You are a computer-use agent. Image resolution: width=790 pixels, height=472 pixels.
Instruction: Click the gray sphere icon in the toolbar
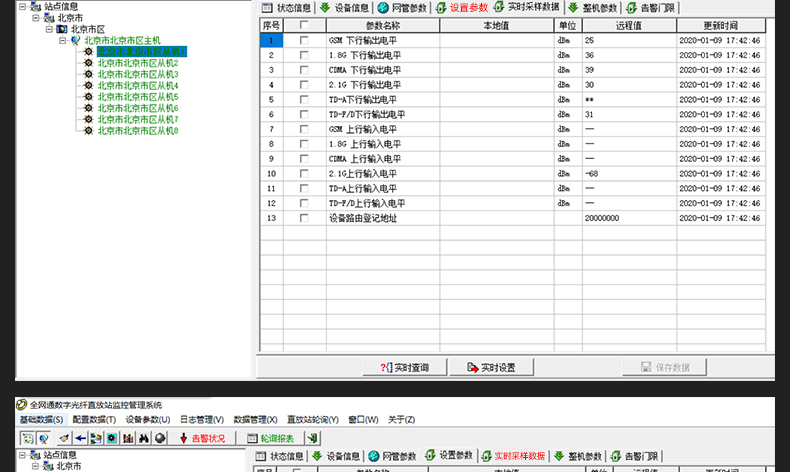(160, 438)
